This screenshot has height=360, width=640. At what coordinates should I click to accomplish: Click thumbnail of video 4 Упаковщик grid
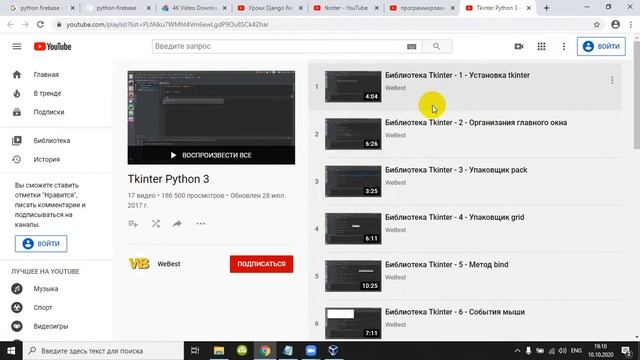[353, 229]
